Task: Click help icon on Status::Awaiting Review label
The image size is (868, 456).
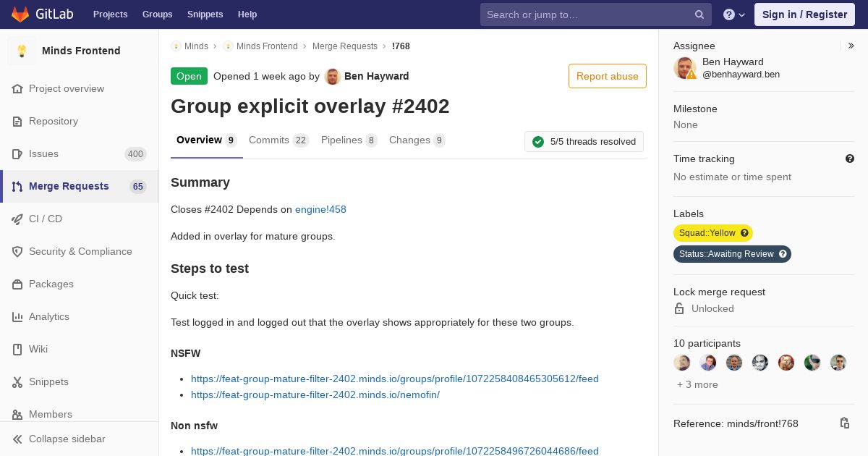Action: coord(782,254)
